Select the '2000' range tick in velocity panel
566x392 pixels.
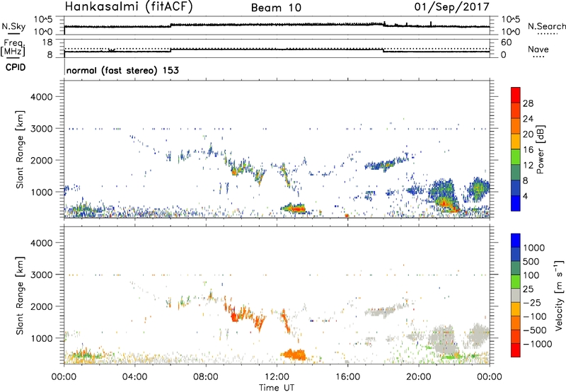(41, 306)
